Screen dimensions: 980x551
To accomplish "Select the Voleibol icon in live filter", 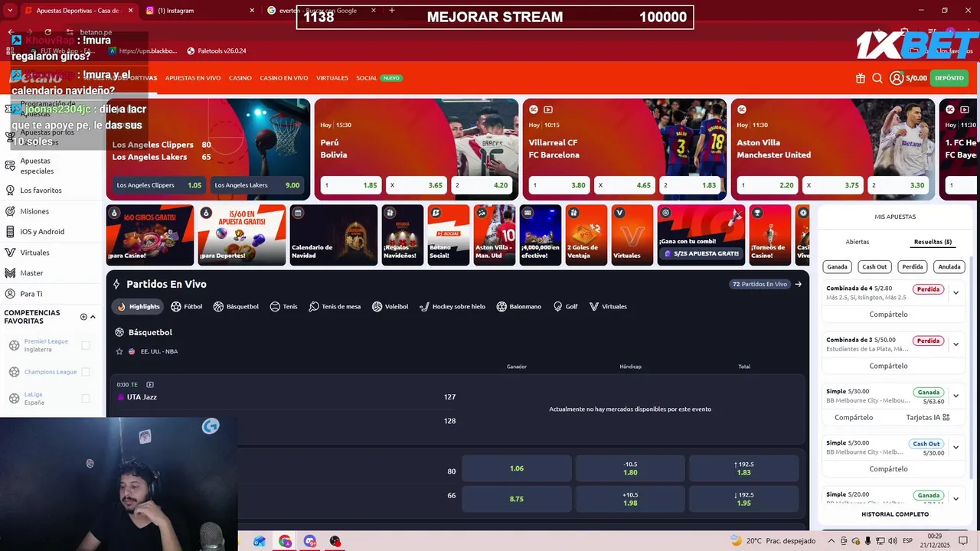I will pyautogui.click(x=377, y=307).
